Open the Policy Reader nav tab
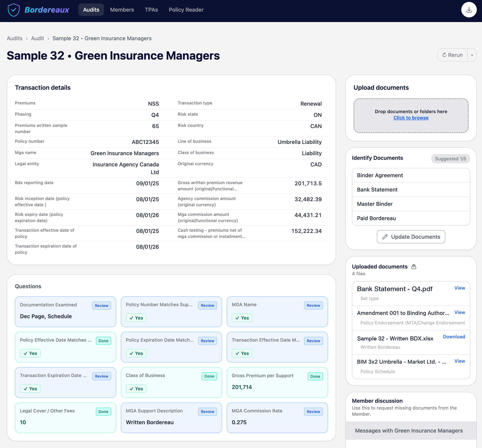 point(186,10)
